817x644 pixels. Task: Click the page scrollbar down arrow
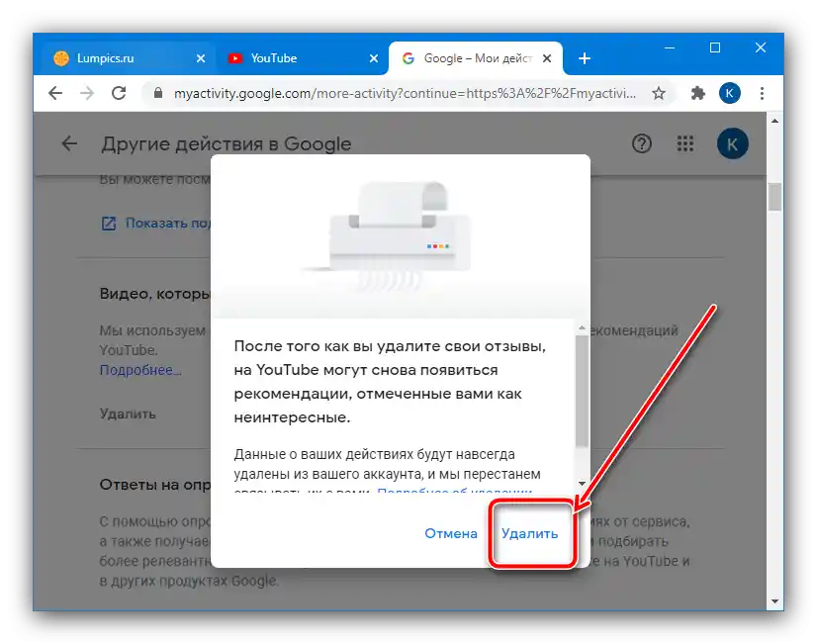[x=774, y=601]
